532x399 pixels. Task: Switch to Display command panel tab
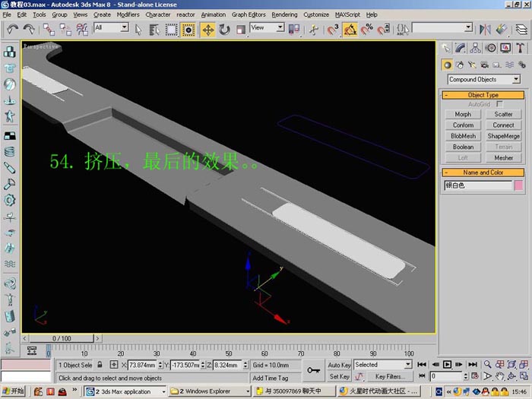pos(505,48)
